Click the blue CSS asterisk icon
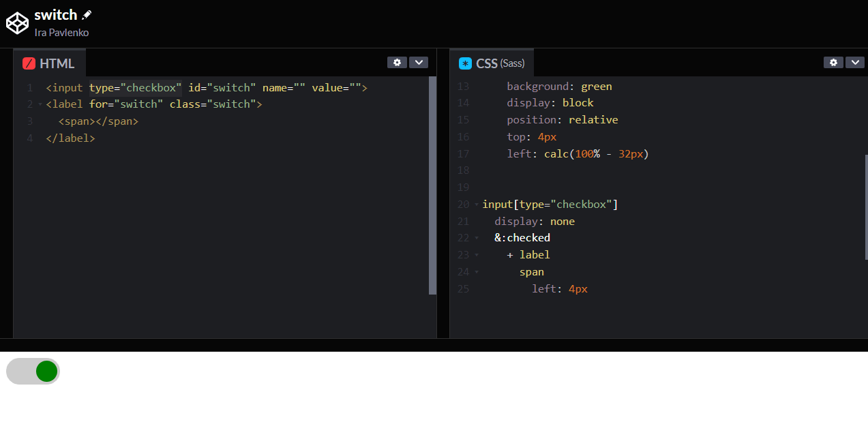 (465, 63)
